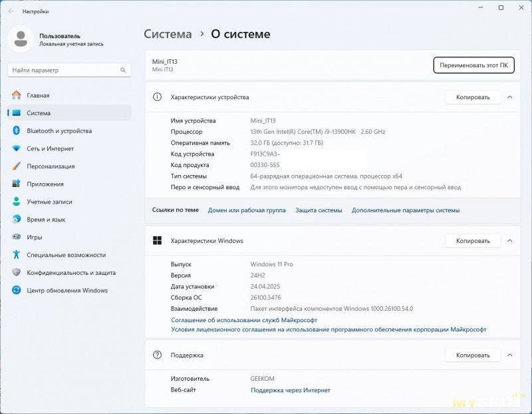Click the Windows logo icon next to Характеристики Windows
The image size is (532, 414).
tap(157, 240)
